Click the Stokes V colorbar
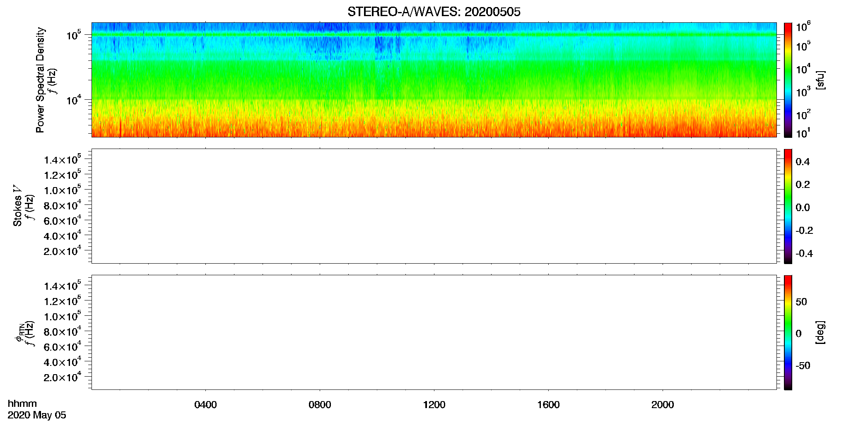The height and width of the screenshot is (447, 868). click(788, 206)
